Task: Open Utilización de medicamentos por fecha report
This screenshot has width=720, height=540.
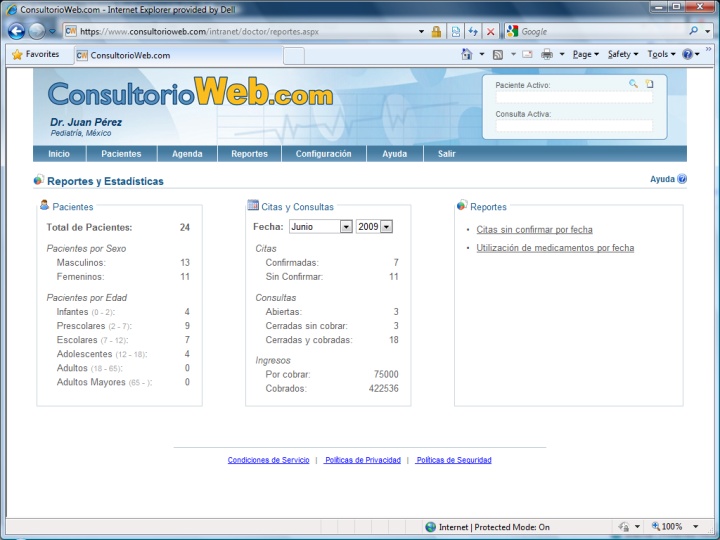Action: pos(555,248)
